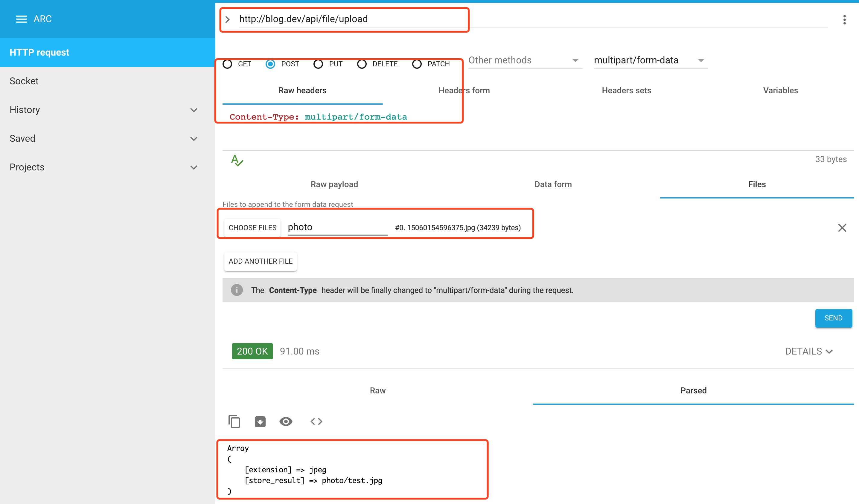Switch to the Headers form tab
The width and height of the screenshot is (859, 504).
click(464, 90)
